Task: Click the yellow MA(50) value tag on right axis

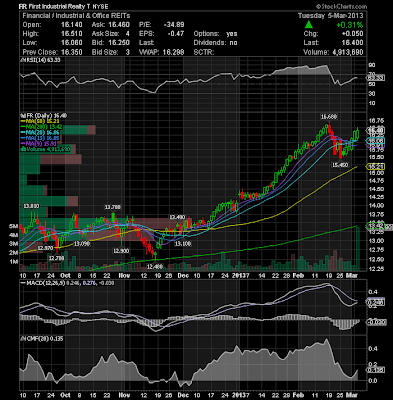Action: coord(376,166)
